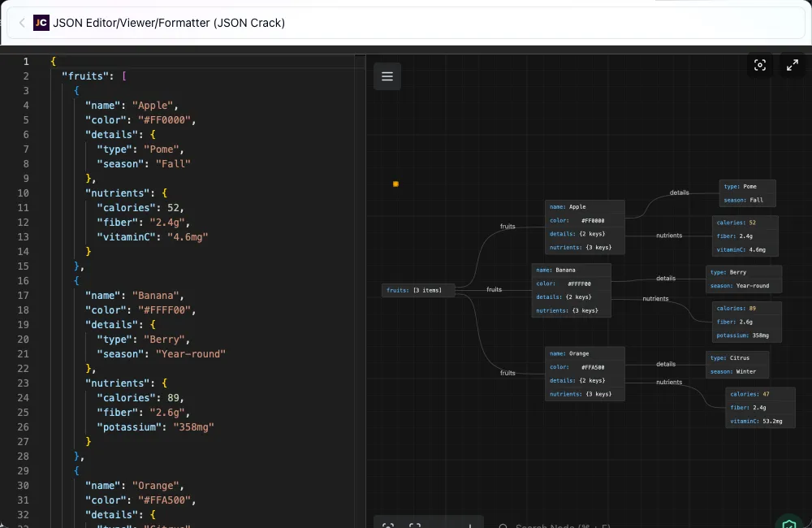Click line number 17 in the editor gutter
Viewport: 812px width, 528px height.
24,295
